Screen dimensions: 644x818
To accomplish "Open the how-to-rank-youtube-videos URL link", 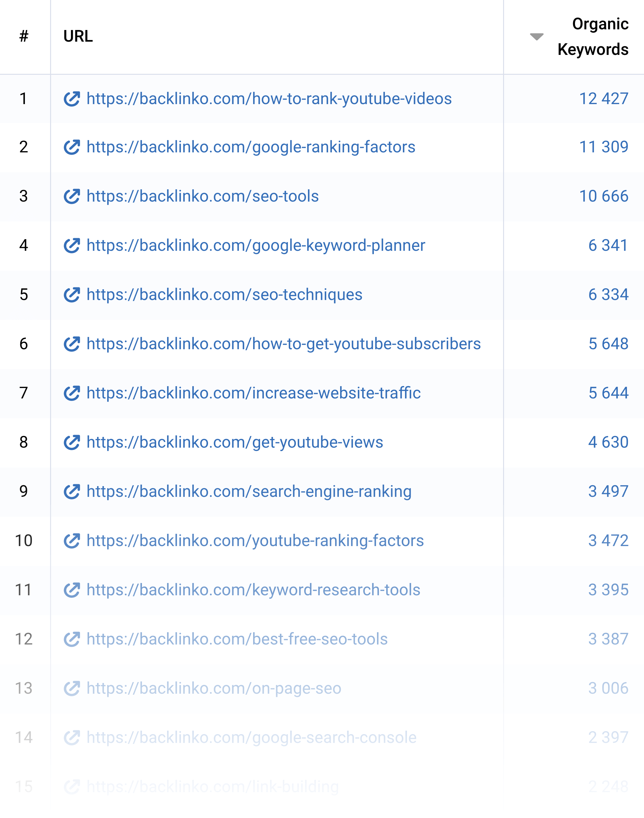I will 269,99.
